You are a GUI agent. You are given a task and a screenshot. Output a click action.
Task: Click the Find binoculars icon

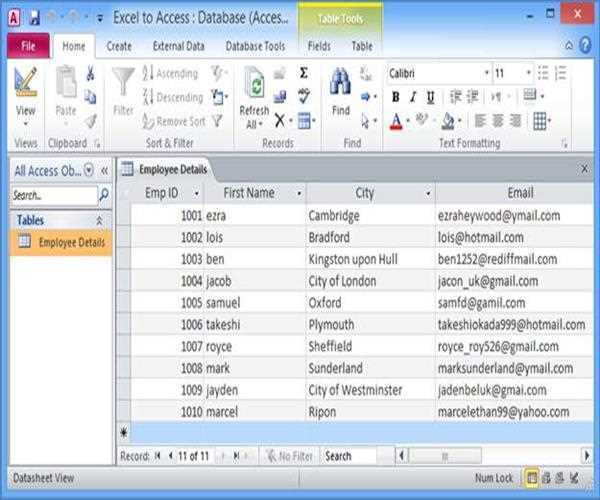(340, 82)
